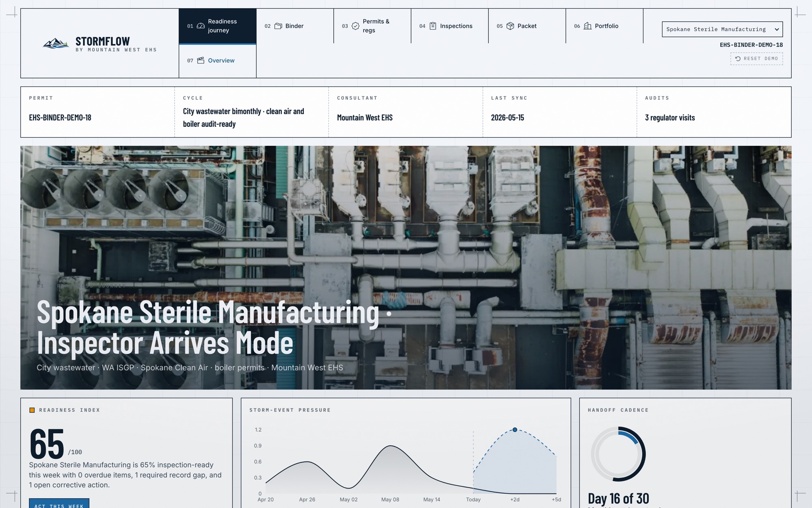812x508 pixels.
Task: Click the Apr 20 label on chart axis
Action: coord(266,499)
